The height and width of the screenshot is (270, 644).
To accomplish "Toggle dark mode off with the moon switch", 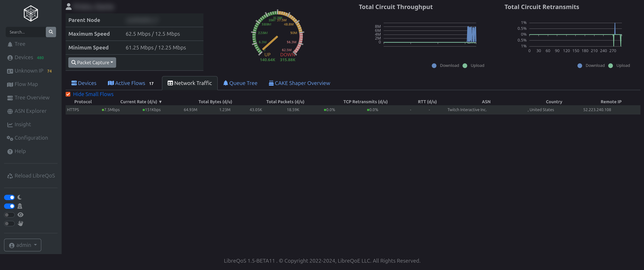I will point(9,197).
